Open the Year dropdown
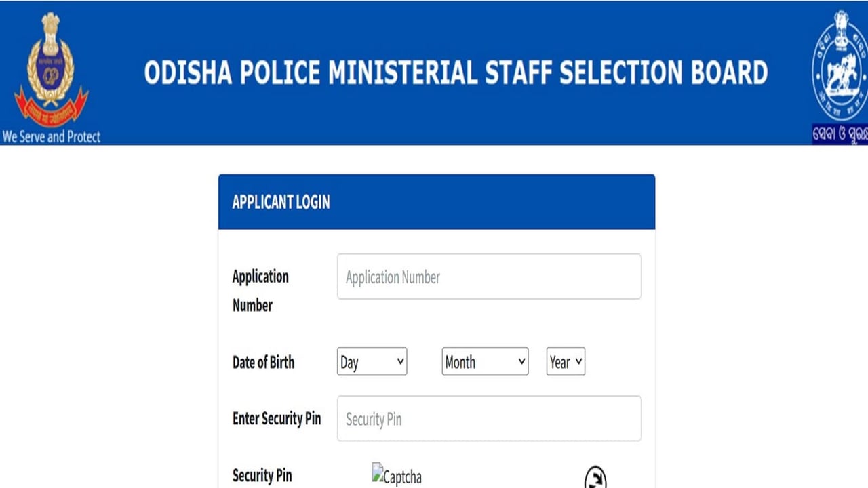Screen dimensions: 868x488 566,362
